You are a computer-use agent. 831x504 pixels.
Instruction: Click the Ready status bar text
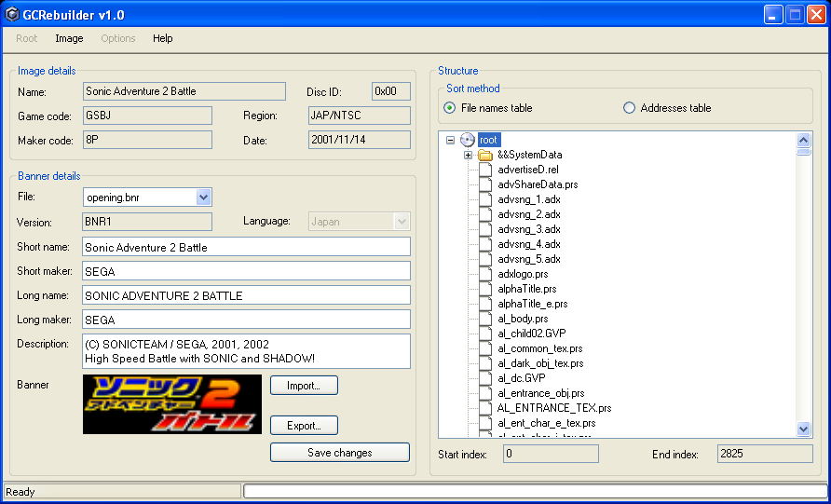click(x=20, y=492)
